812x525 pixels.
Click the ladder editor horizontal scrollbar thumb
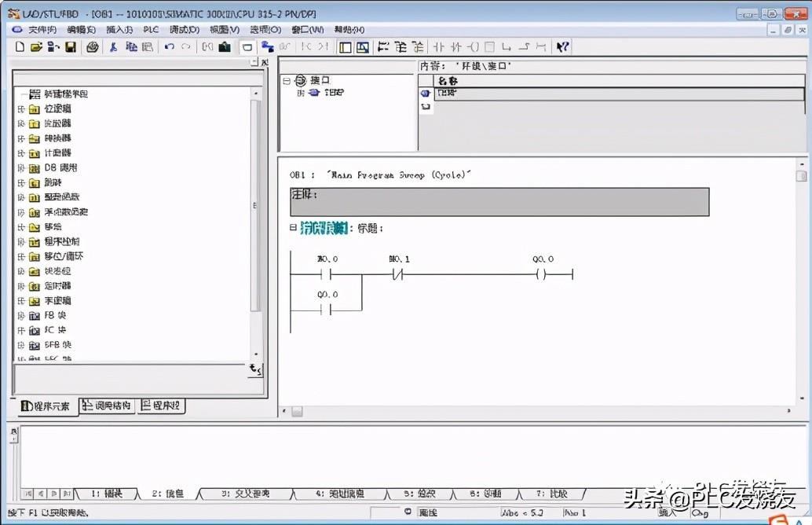coord(297,412)
